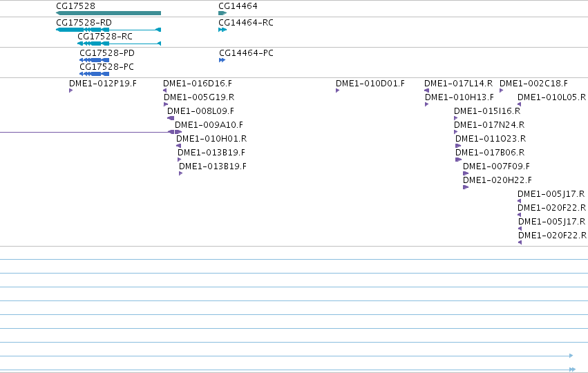Click the CG17528-PD blue CDS feature
The image size is (588, 373).
click(x=94, y=60)
